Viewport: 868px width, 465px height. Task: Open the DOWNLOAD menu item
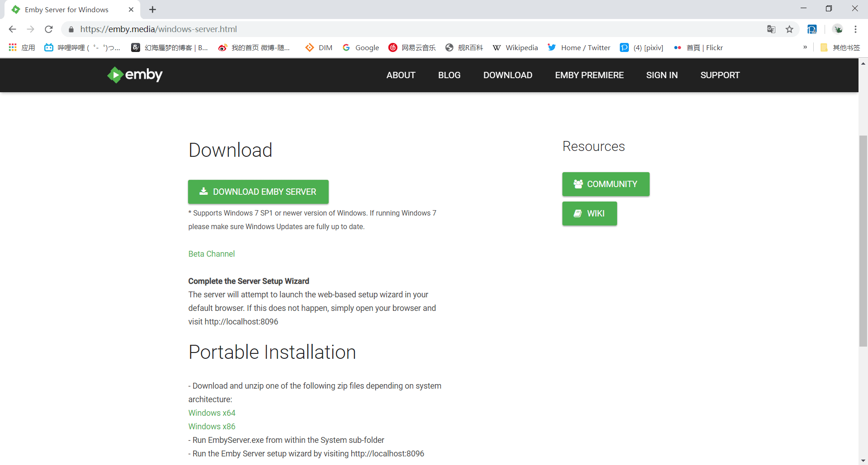pos(508,75)
